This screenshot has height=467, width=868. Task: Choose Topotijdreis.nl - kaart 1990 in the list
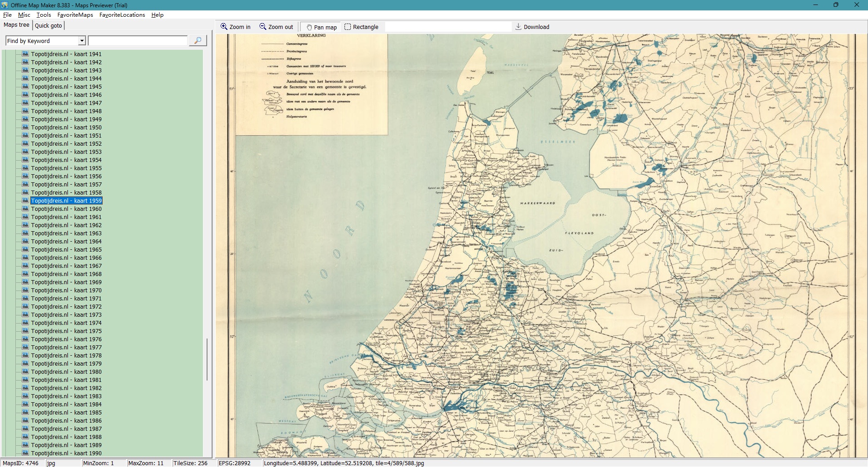coord(66,453)
